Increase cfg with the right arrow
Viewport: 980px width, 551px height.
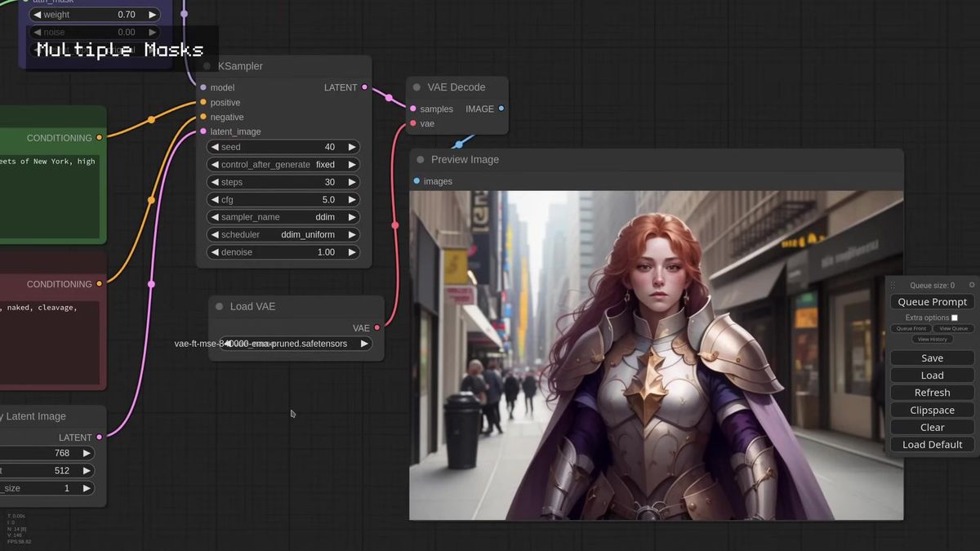click(x=352, y=200)
